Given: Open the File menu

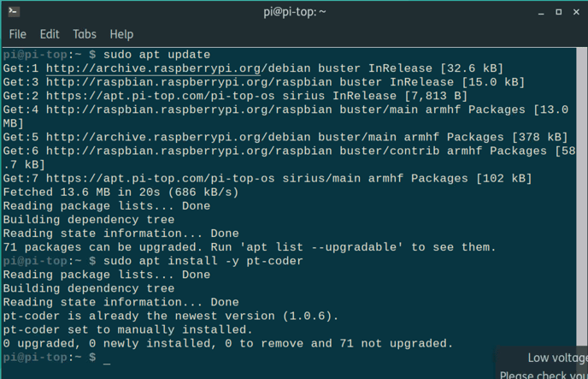Looking at the screenshot, I should click(x=18, y=34).
